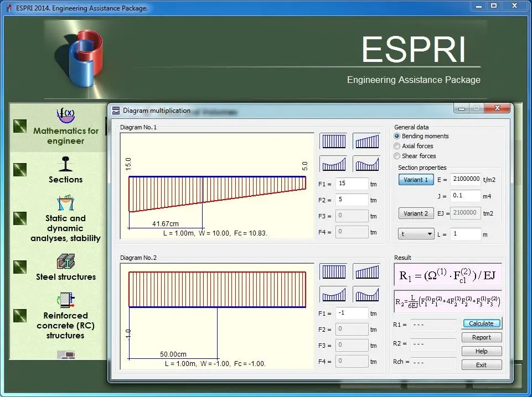Click the F2 field in Diagram No.2
532x397 pixels.
(x=352, y=329)
